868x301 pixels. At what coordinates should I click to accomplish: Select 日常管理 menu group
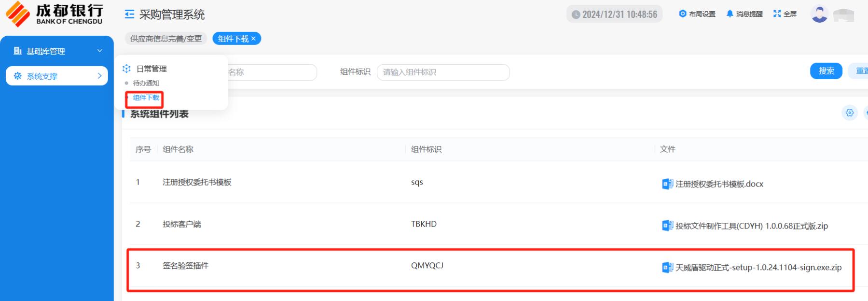pos(151,69)
